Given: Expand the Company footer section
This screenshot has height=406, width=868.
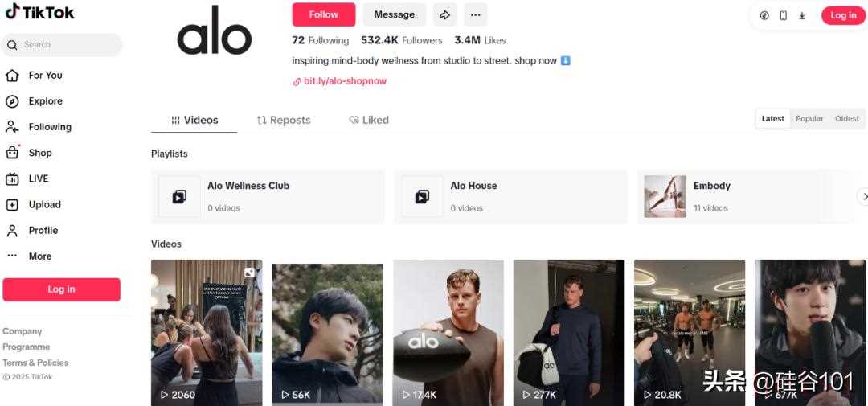Looking at the screenshot, I should [x=23, y=331].
